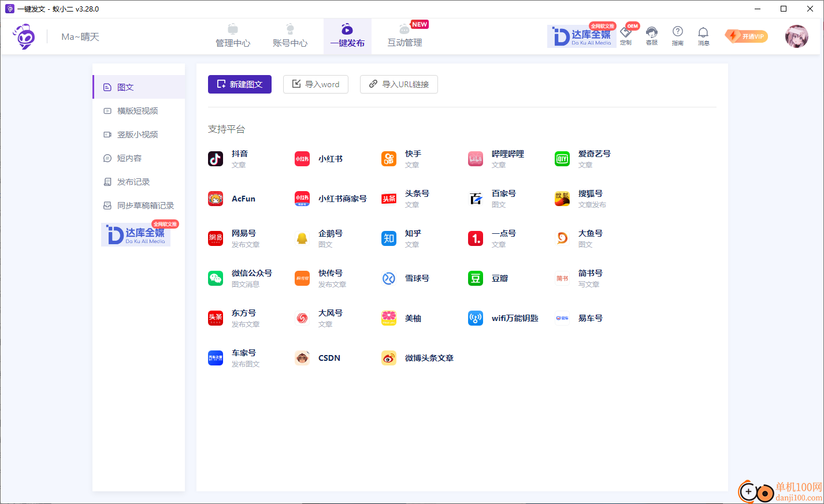Viewport: 824px width, 504px height.
Task: Choose the 企鹅号 platform icon
Action: coord(302,238)
